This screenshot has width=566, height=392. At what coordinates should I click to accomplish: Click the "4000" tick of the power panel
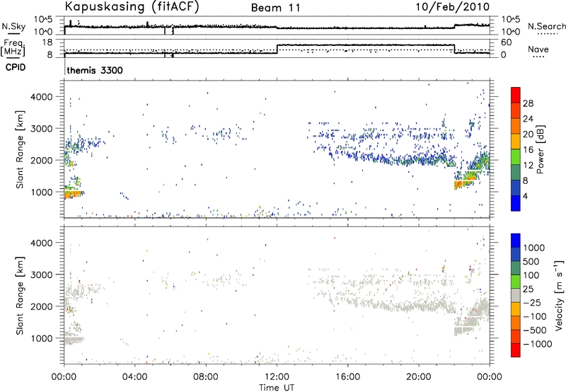click(41, 97)
